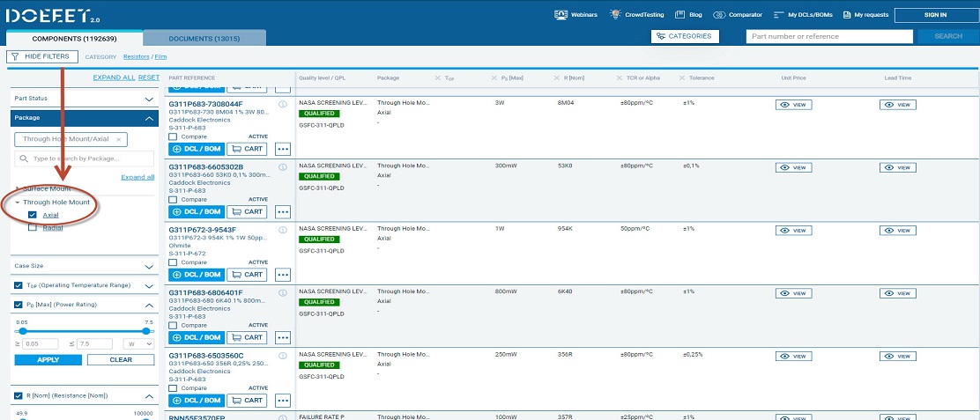The height and width of the screenshot is (420, 980).
Task: Open the power unit W dropdown
Action: tap(138, 344)
